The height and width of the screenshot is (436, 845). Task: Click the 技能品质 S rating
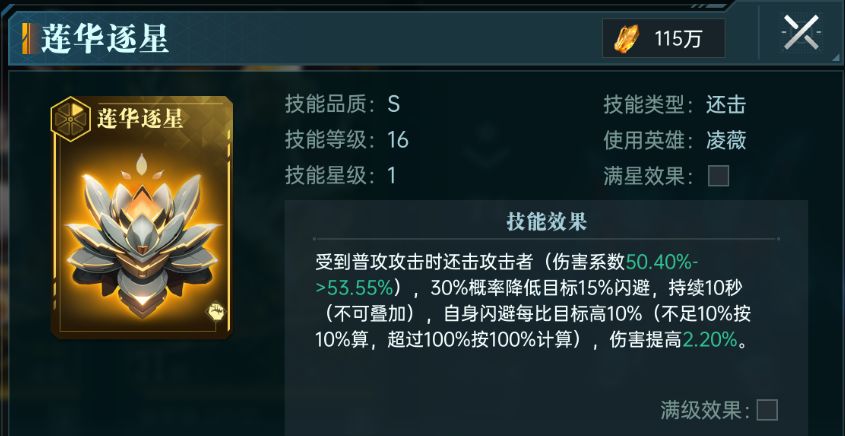click(x=393, y=105)
